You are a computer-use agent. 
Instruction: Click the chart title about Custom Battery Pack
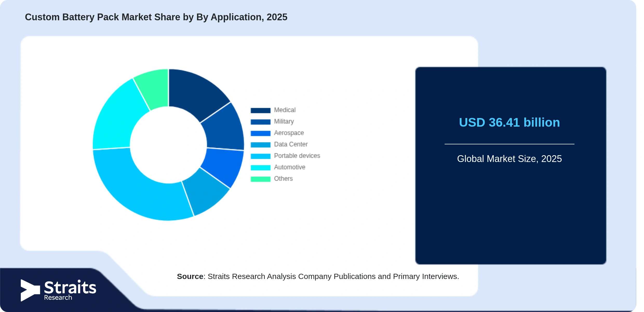(156, 17)
